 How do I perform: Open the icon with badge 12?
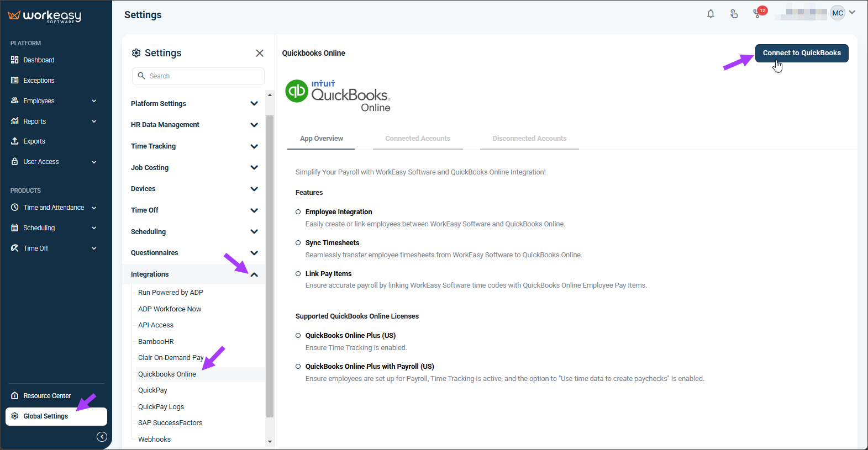[759, 13]
